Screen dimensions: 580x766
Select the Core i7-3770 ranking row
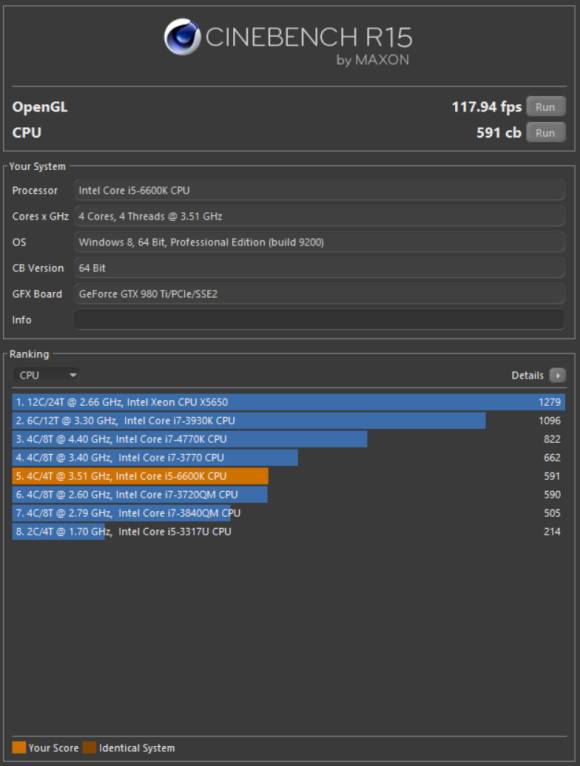point(289,458)
